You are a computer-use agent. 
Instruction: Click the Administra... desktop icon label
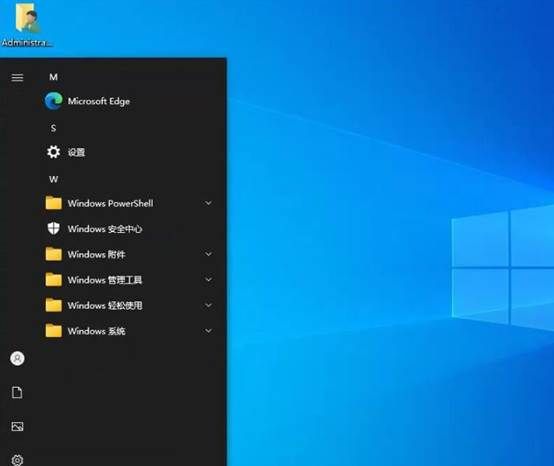click(x=27, y=43)
